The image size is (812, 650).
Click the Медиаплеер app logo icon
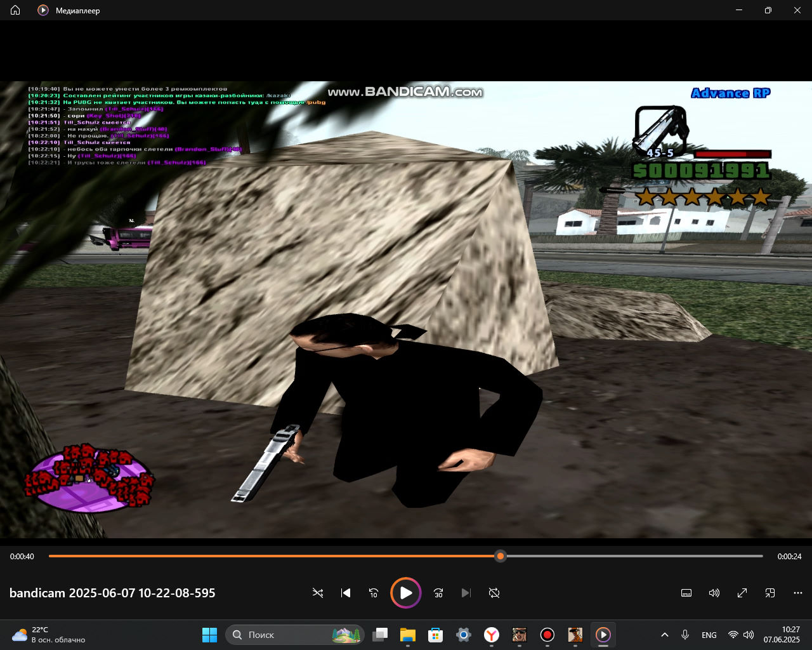click(43, 10)
